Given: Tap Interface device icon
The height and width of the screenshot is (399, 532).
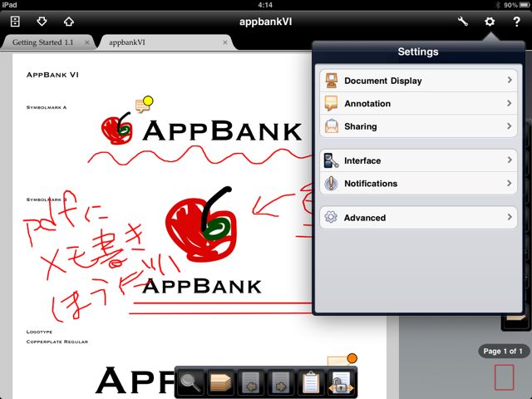Looking at the screenshot, I should click(x=331, y=160).
